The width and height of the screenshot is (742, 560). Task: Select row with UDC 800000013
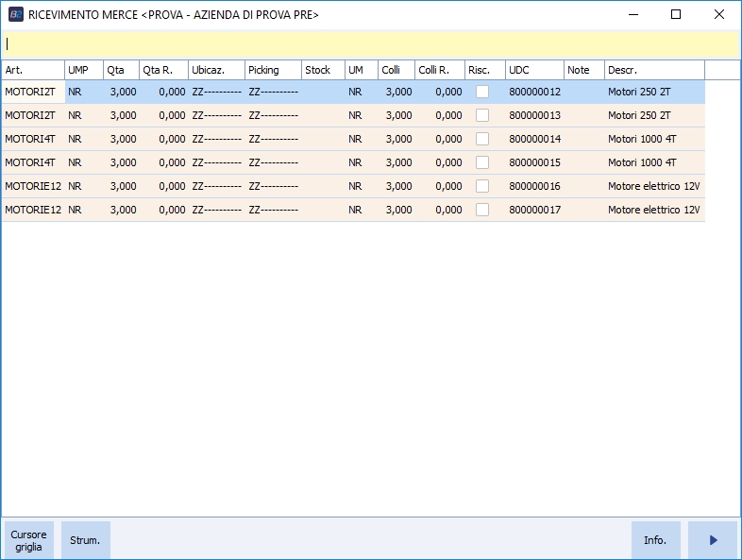[534, 115]
